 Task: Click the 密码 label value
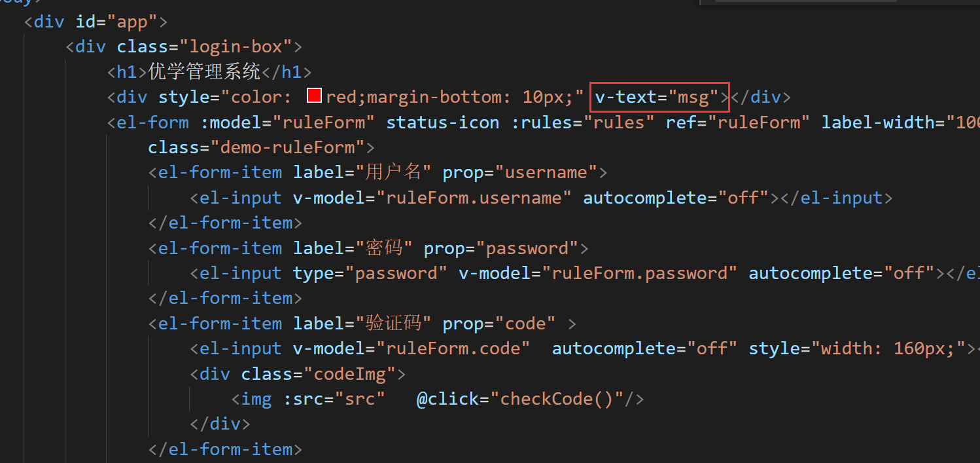(384, 248)
